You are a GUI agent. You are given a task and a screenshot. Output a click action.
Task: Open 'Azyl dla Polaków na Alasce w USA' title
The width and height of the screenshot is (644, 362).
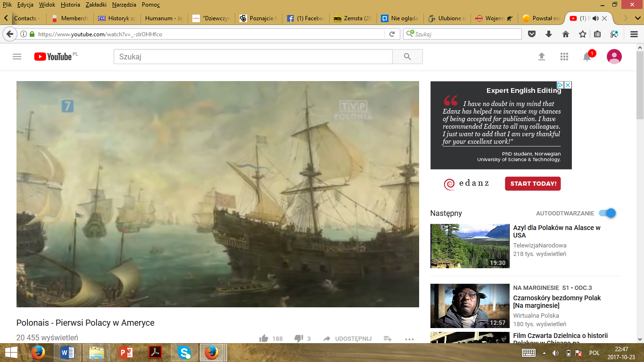tap(557, 231)
